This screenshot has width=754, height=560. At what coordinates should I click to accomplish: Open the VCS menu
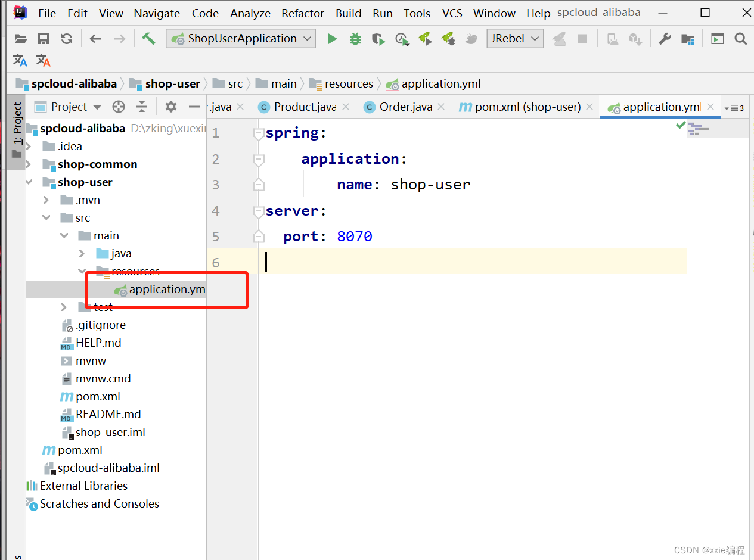click(452, 13)
